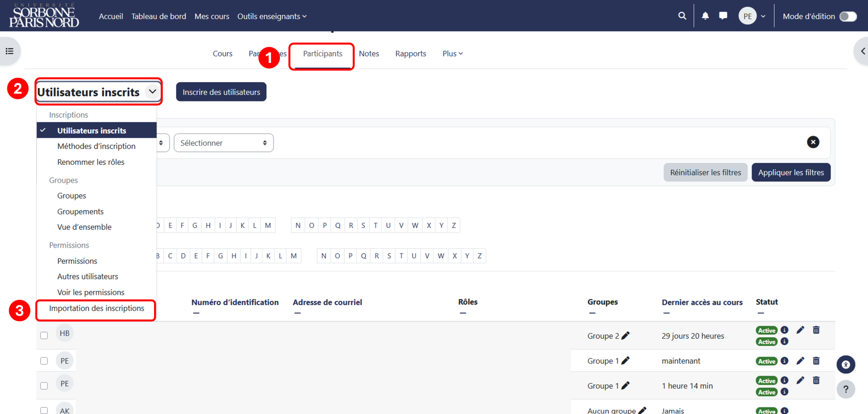
Task: Open the notifications bell
Action: (x=705, y=16)
